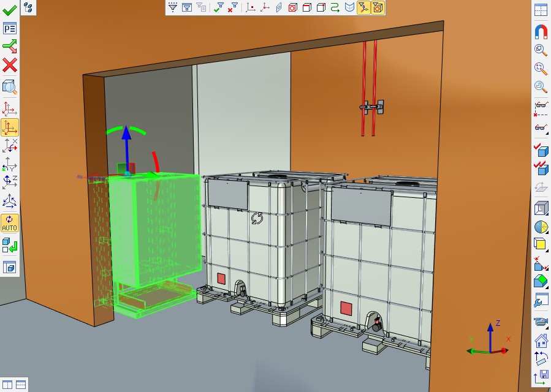Click the double checkmark cube icon
The height and width of the screenshot is (392, 551).
coord(541,168)
